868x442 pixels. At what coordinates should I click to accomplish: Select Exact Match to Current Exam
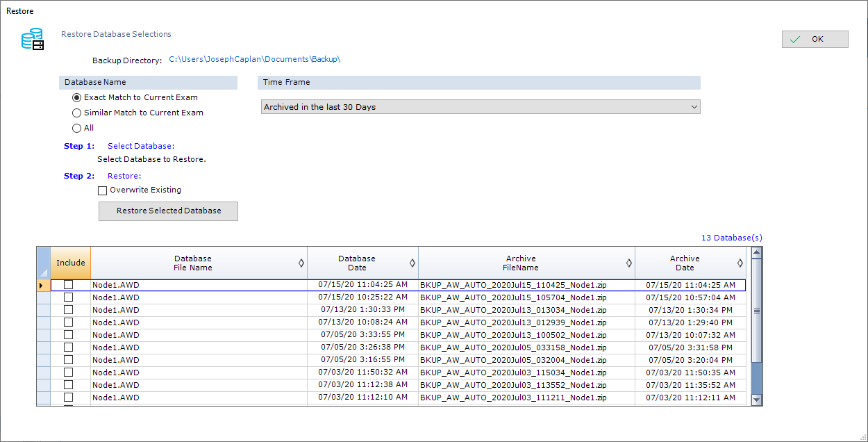point(77,97)
